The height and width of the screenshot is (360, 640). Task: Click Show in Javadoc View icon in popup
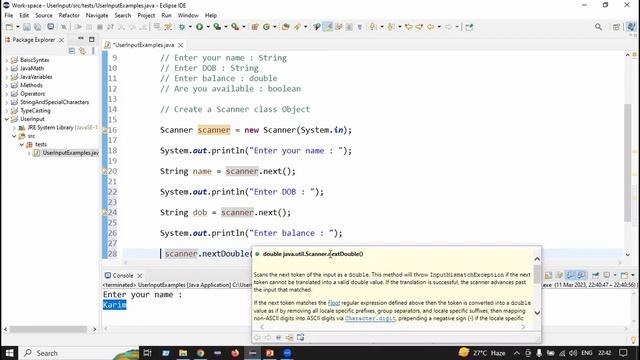(x=279, y=338)
